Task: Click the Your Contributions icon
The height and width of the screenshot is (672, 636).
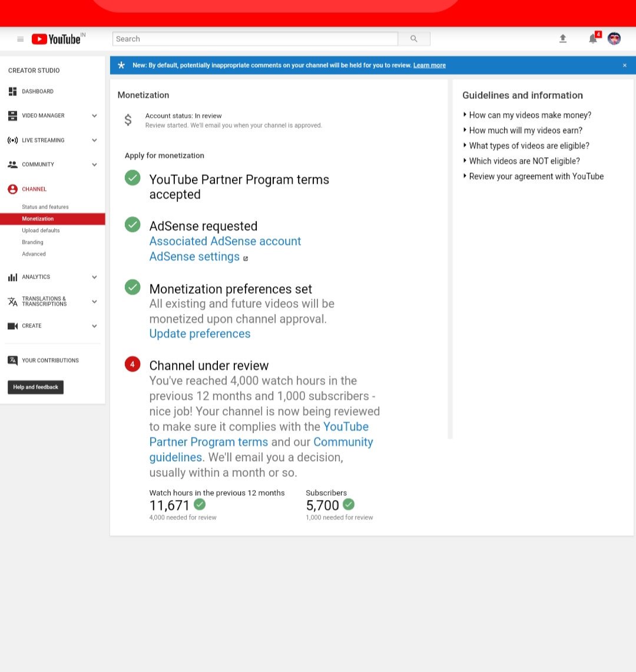Action: pos(12,360)
